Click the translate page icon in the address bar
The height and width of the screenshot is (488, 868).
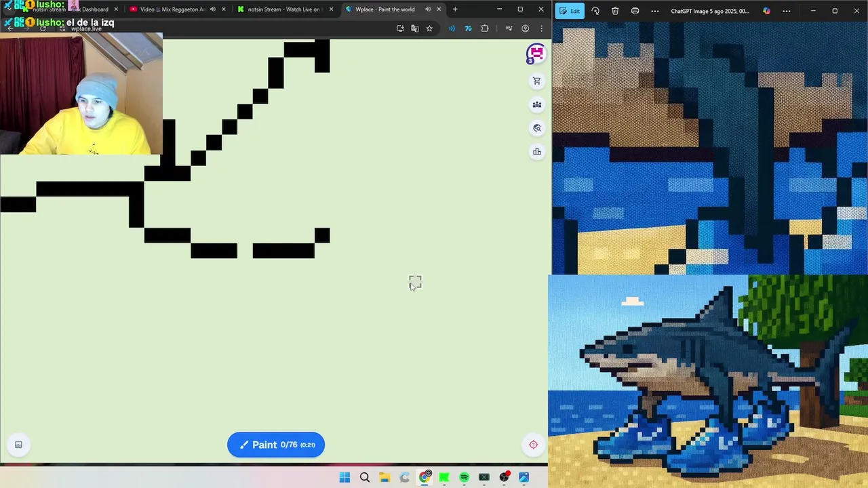click(x=414, y=28)
